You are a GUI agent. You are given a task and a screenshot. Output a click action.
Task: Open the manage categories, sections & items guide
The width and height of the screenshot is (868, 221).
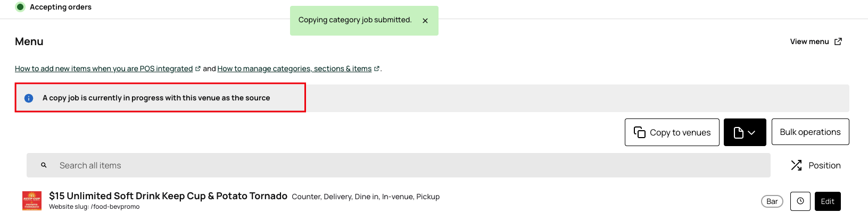294,69
